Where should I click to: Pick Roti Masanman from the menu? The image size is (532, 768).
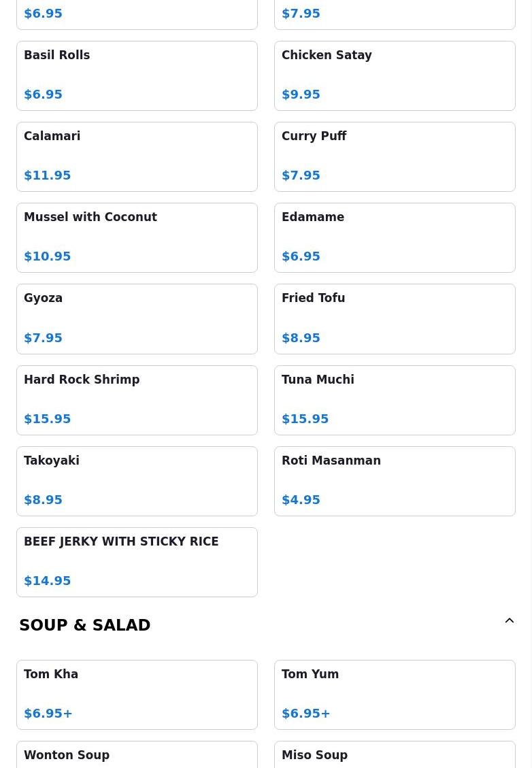(395, 481)
